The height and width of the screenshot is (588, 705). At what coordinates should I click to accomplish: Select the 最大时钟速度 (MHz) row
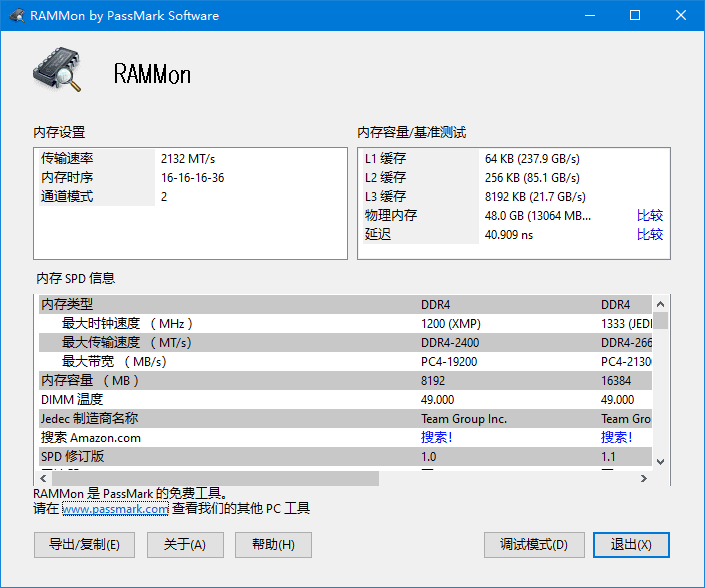(346, 323)
